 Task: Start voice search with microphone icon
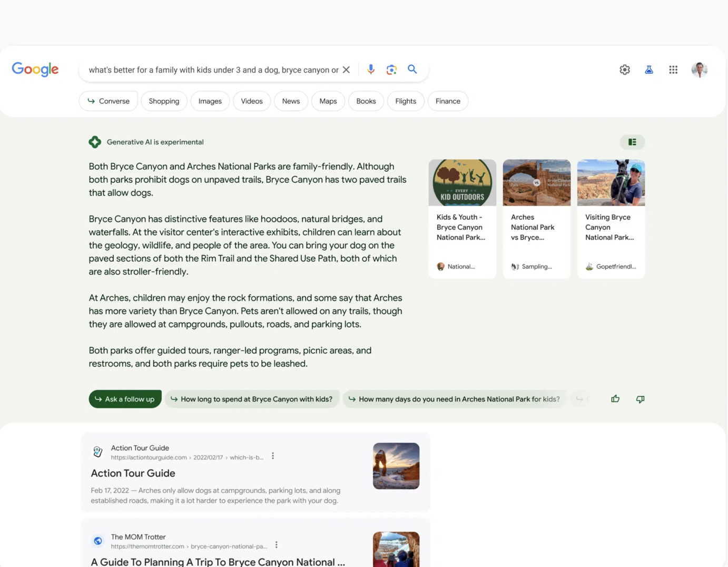click(371, 70)
